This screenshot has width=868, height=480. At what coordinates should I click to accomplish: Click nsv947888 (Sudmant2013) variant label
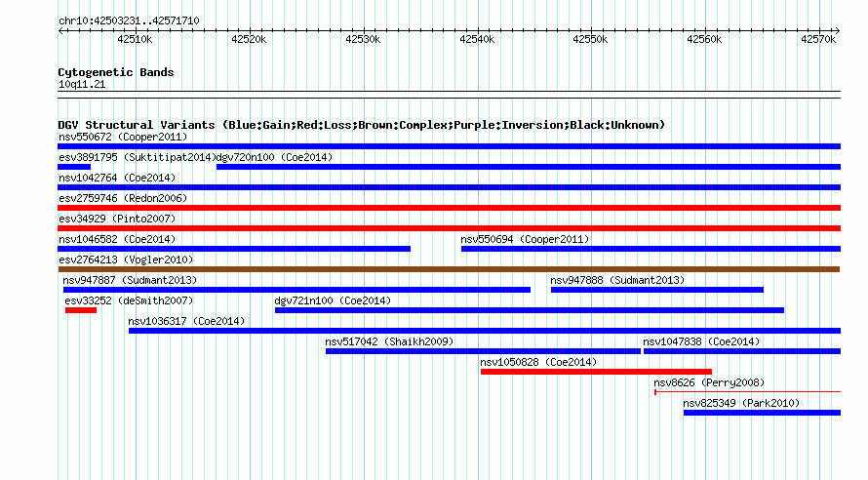tap(617, 280)
